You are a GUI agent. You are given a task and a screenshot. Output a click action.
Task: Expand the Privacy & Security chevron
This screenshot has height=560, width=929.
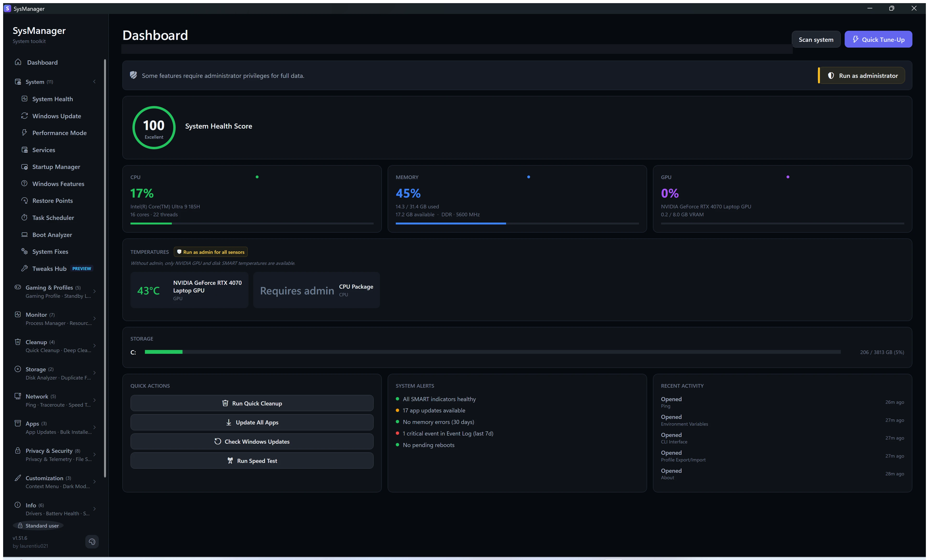click(x=94, y=454)
